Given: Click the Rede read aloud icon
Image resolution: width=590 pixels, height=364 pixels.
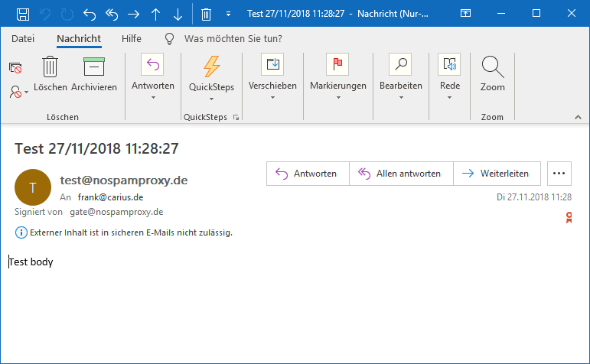Looking at the screenshot, I should pyautogui.click(x=449, y=64).
